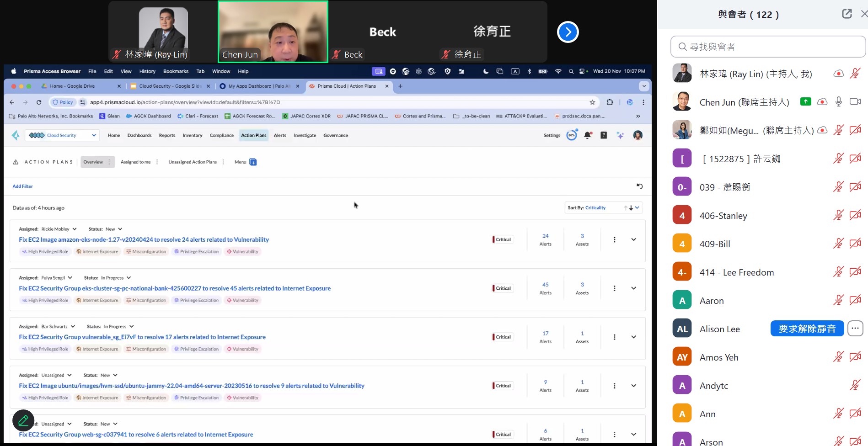Image resolution: width=868 pixels, height=446 pixels.
Task: Open the Cloud Security module dropdown
Action: (62, 135)
